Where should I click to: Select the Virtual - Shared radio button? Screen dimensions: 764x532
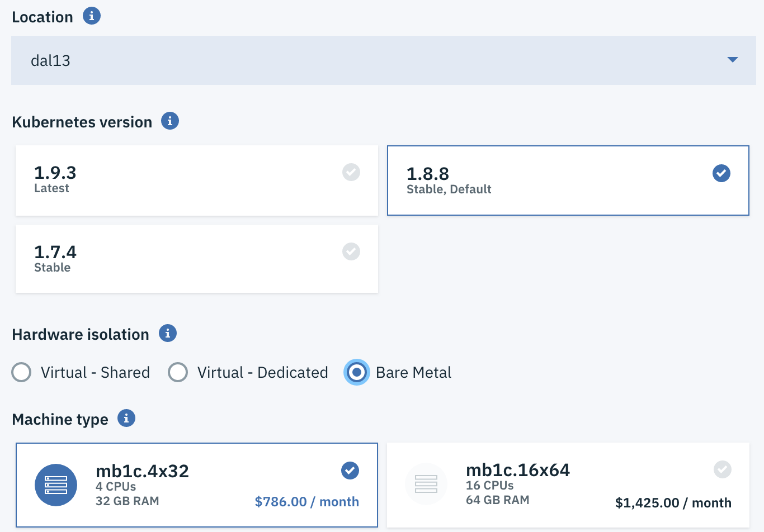tap(21, 372)
